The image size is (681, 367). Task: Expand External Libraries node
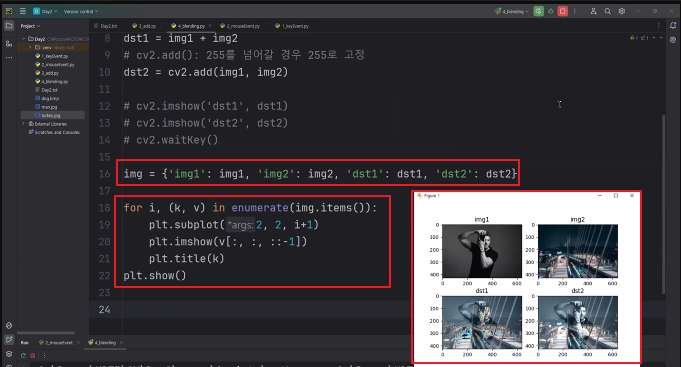tap(23, 124)
